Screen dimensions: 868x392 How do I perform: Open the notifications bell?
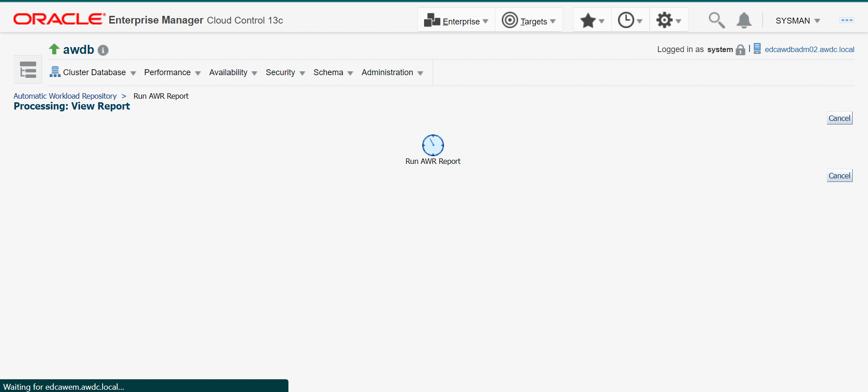(744, 20)
